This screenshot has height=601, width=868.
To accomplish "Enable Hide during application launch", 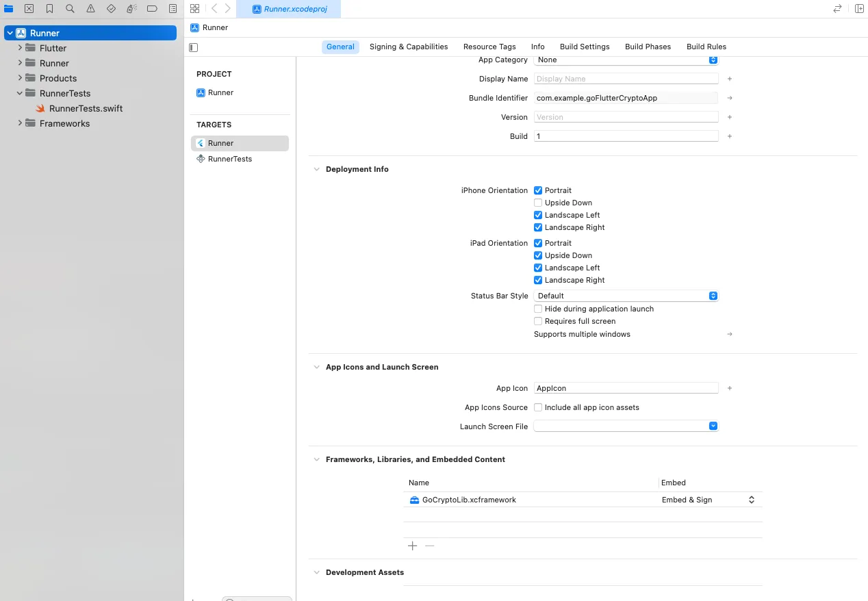I will click(538, 309).
